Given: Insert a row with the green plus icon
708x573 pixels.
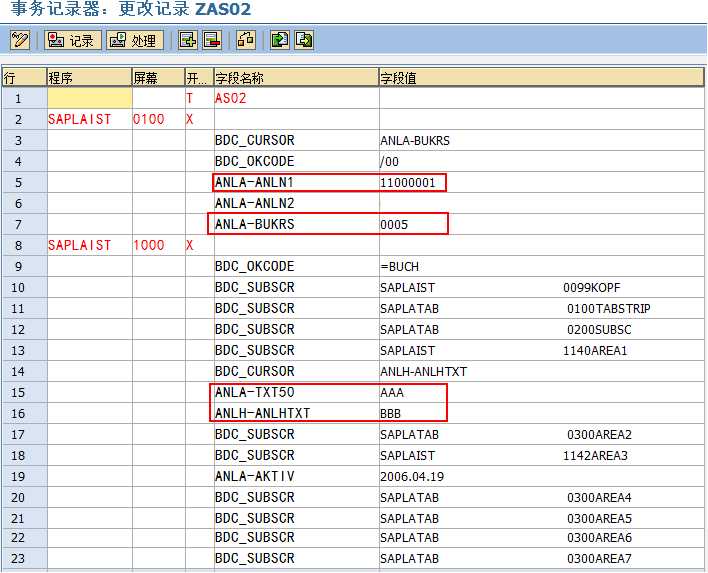Looking at the screenshot, I should tap(188, 40).
